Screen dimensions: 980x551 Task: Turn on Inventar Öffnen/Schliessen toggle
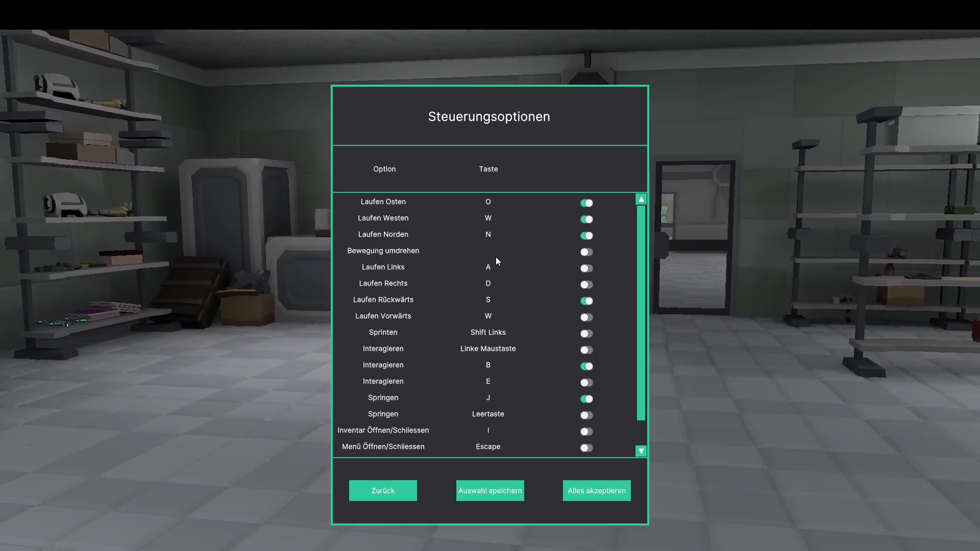coord(586,432)
